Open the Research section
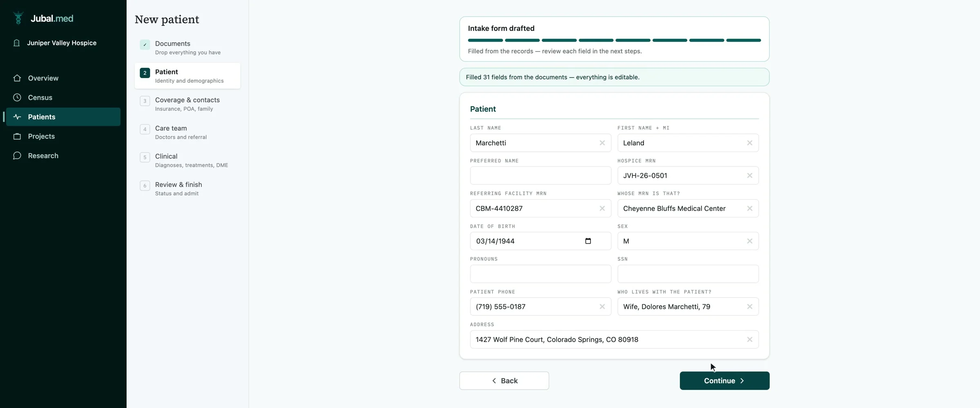Image resolution: width=980 pixels, height=408 pixels. 63,155
